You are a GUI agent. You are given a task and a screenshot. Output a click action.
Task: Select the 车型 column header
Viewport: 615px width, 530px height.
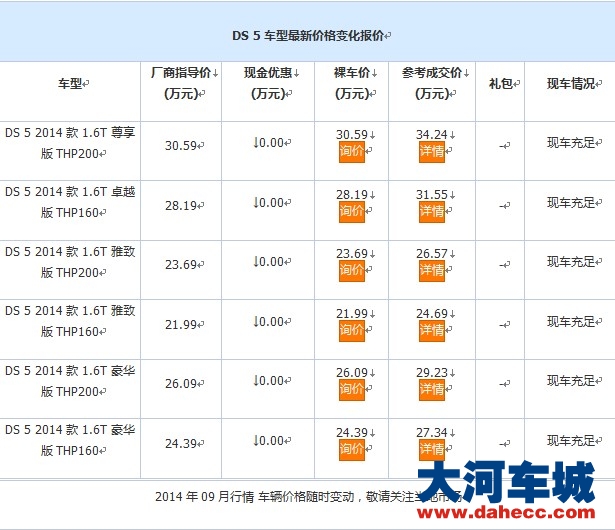(x=73, y=84)
